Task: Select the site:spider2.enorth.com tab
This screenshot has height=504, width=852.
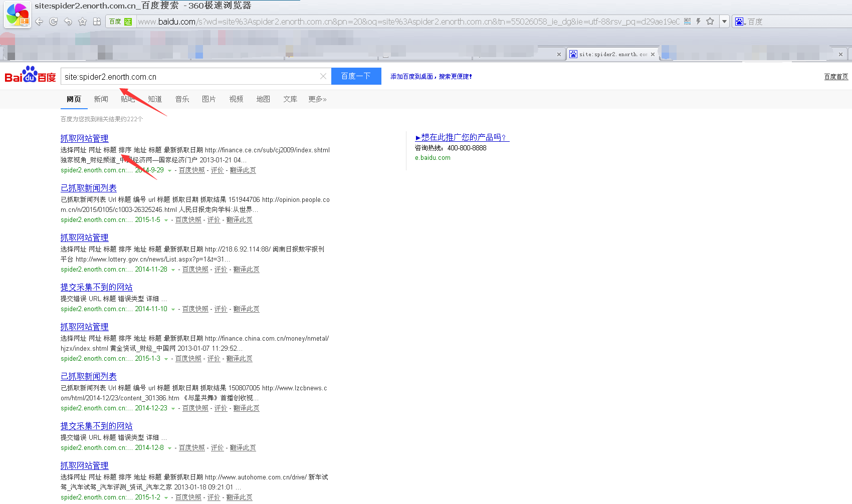Action: [612, 54]
